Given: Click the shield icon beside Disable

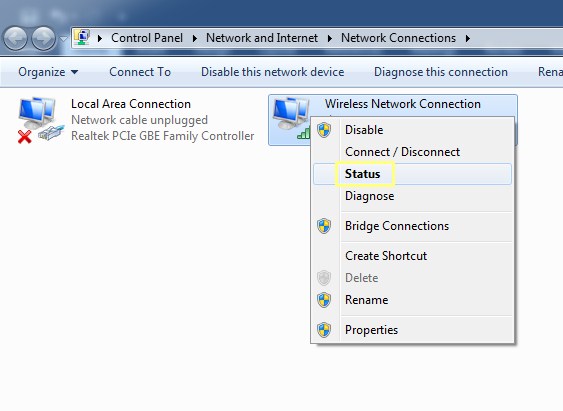Looking at the screenshot, I should (324, 130).
